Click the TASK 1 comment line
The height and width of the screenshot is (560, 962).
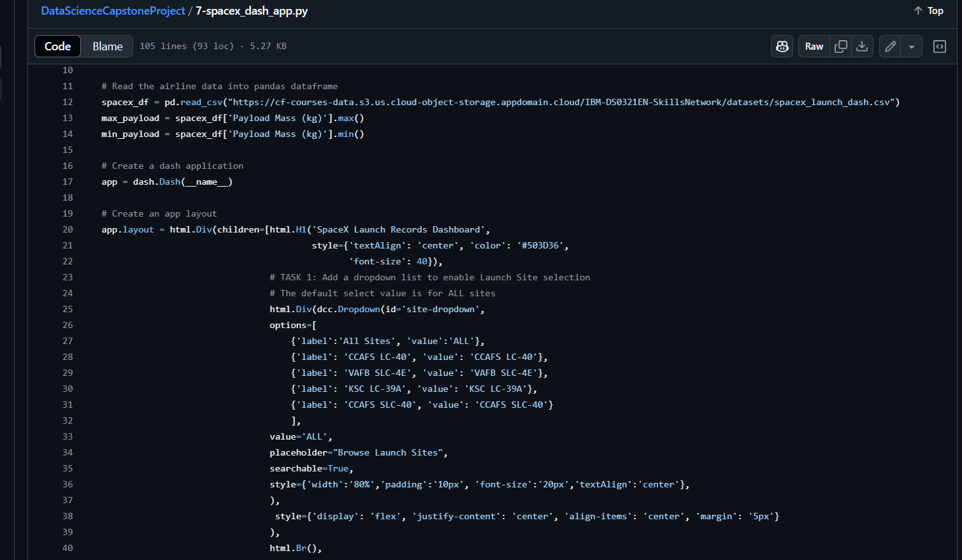430,277
